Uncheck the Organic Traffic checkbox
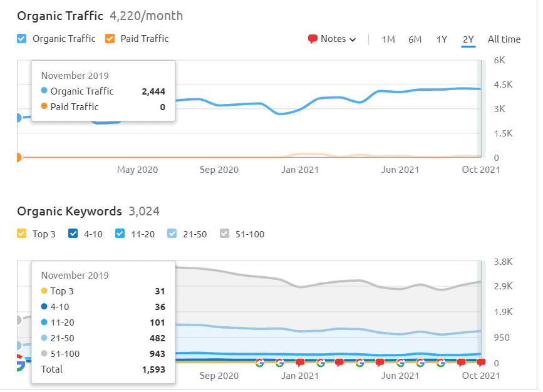The image size is (543, 392). tap(21, 38)
